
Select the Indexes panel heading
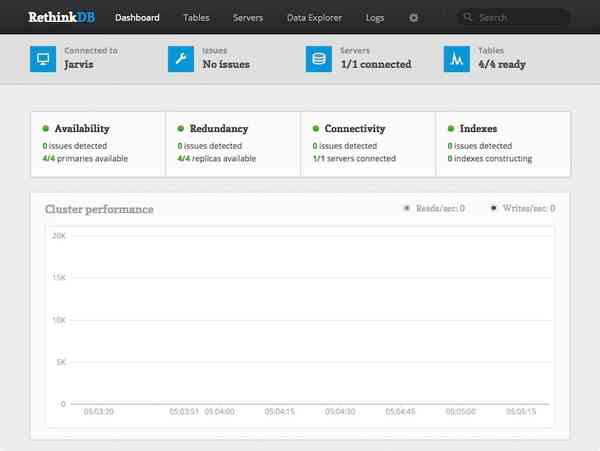click(x=478, y=129)
